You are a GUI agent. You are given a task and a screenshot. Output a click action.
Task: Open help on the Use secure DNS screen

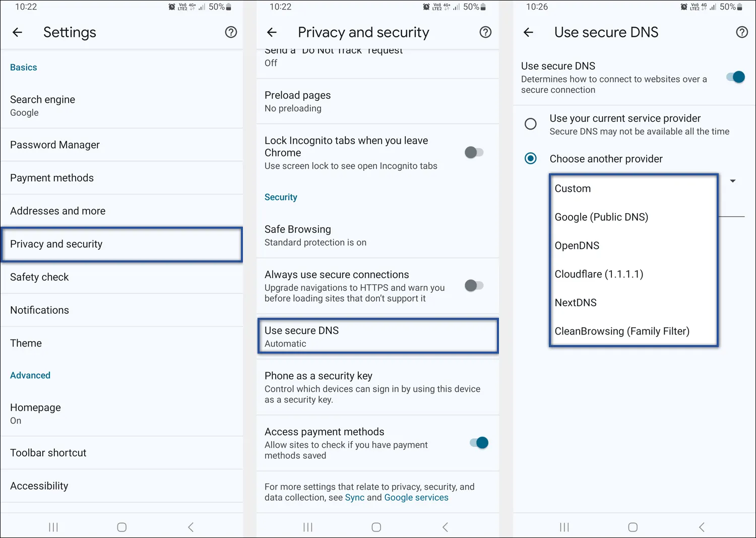(x=741, y=32)
